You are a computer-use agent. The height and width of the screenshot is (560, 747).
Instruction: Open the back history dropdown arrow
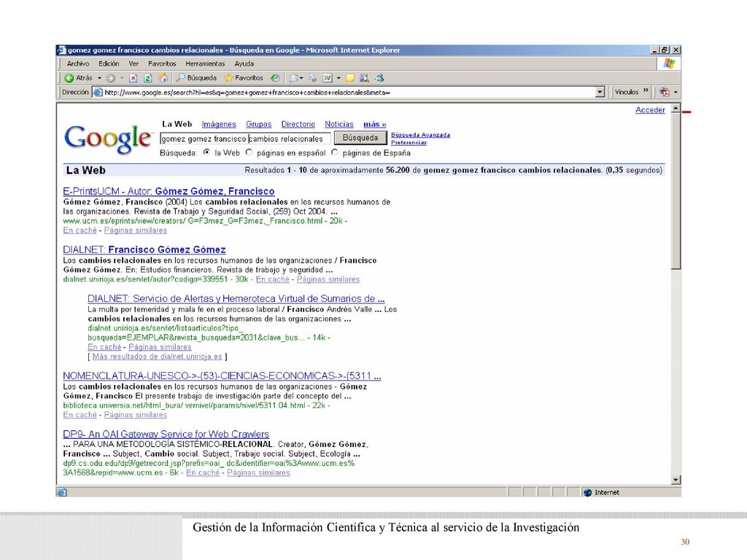99,78
